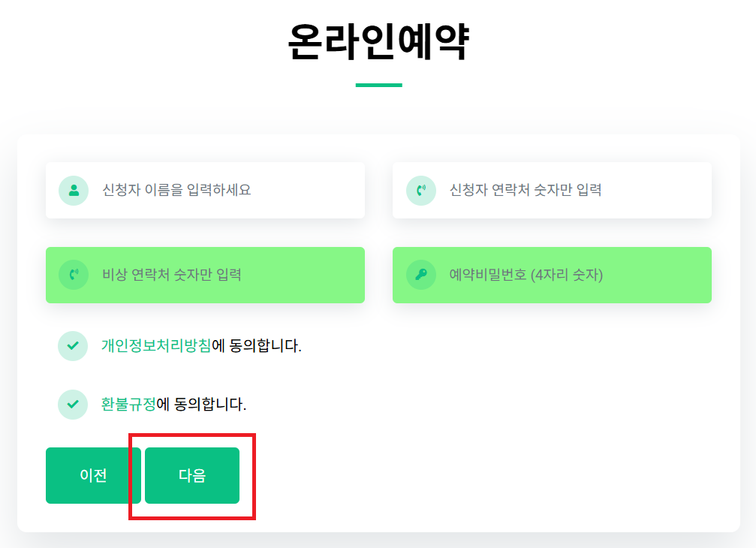The height and width of the screenshot is (548, 756).
Task: Click the checkmark icon beside 개인정보처리방침 agreement
Action: 72,346
